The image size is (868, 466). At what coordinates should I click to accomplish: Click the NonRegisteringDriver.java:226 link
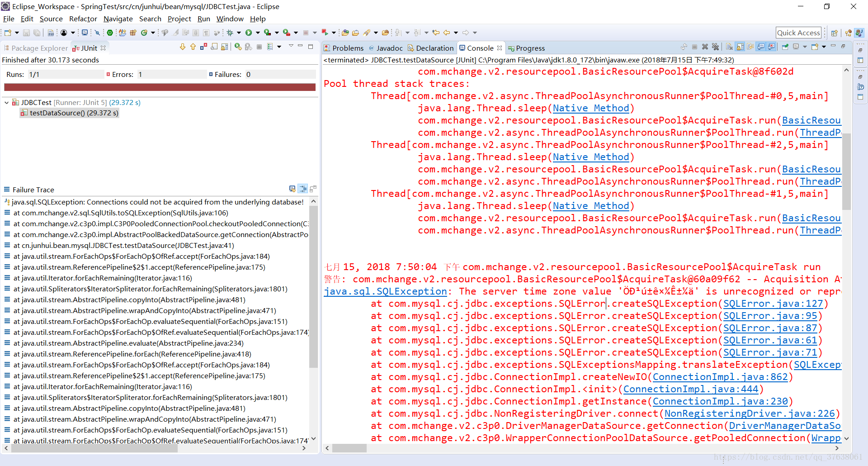pyautogui.click(x=750, y=414)
